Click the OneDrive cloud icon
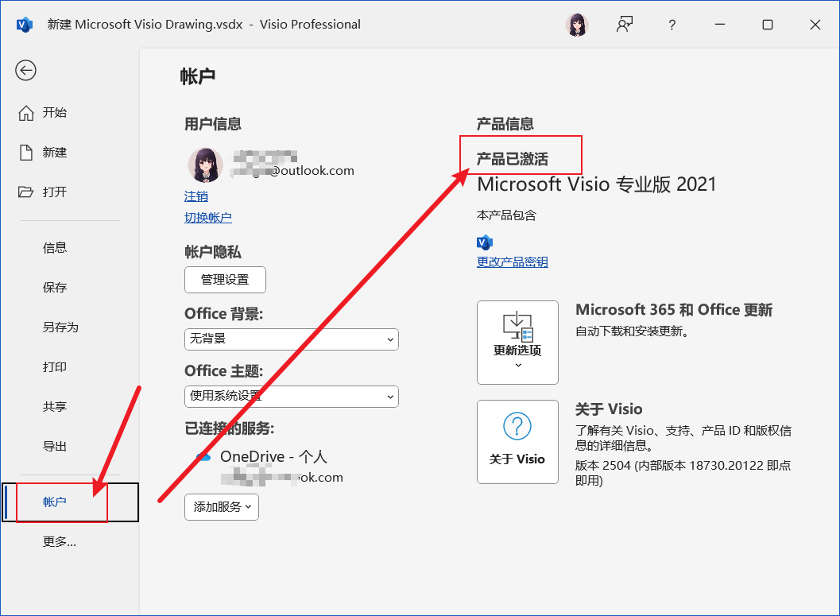 (203, 457)
